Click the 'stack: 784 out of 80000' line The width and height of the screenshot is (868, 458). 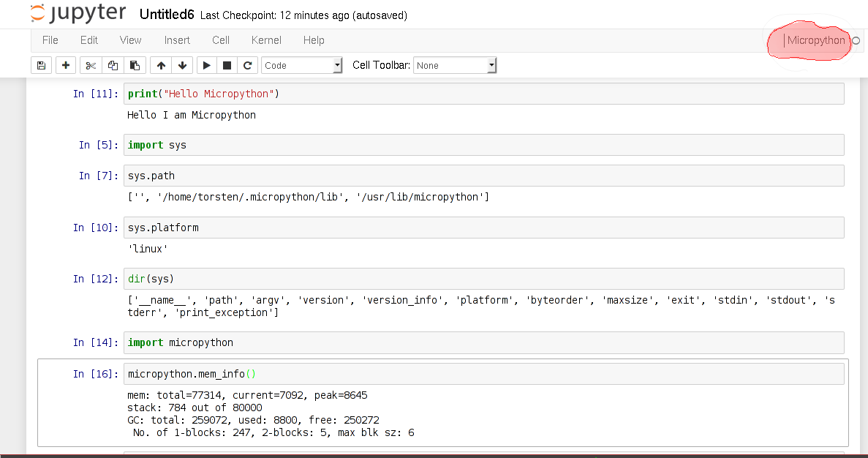pyautogui.click(x=195, y=408)
